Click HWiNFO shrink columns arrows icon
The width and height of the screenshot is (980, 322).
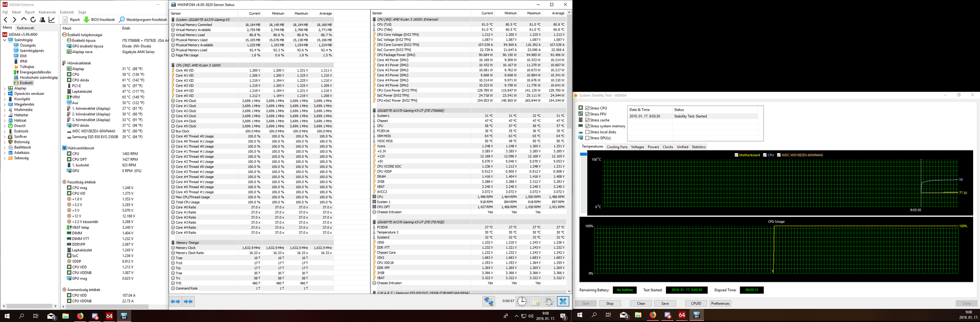188,301
